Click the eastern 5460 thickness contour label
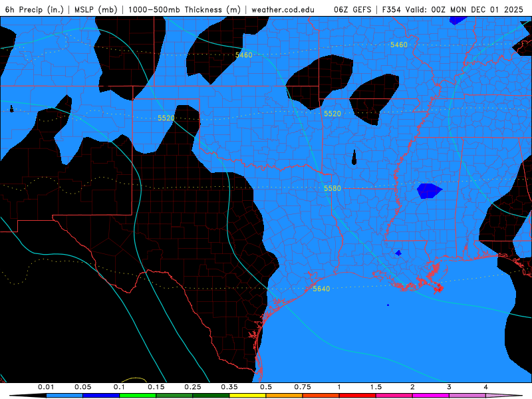This screenshot has height=399, width=532. click(x=398, y=45)
